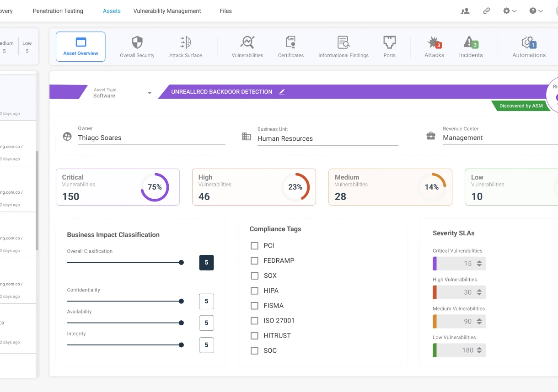Viewport: 558px width, 392px height.
Task: Open the Attacks section
Action: tap(435, 47)
